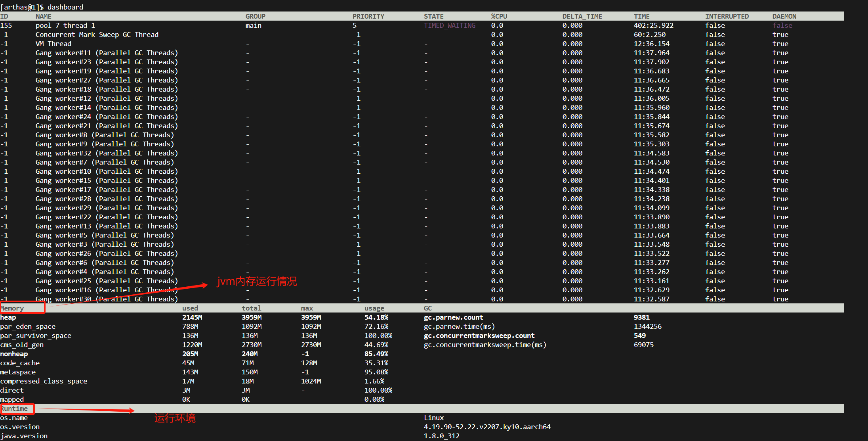The height and width of the screenshot is (441, 868).
Task: Click the dashboard command text
Action: pyautogui.click(x=65, y=7)
